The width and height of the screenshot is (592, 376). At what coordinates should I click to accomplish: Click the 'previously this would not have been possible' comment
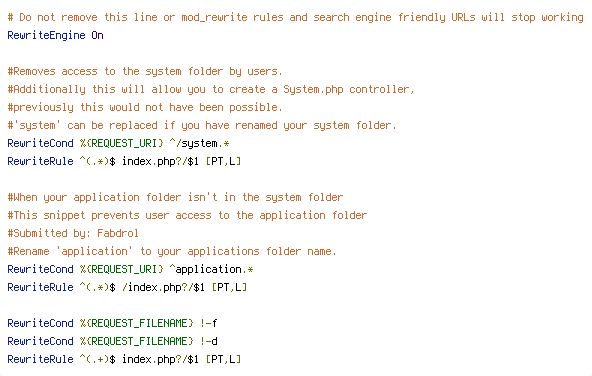tap(145, 107)
